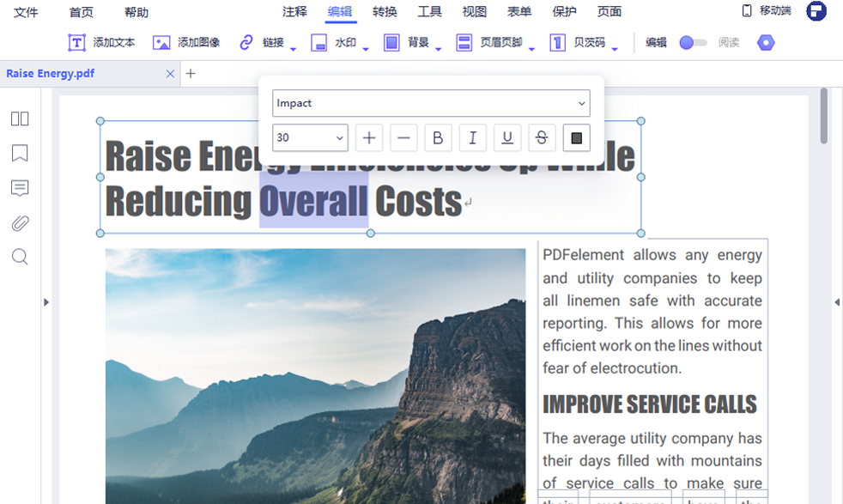Expand the watermark (水印) dropdown arrow

[366, 49]
